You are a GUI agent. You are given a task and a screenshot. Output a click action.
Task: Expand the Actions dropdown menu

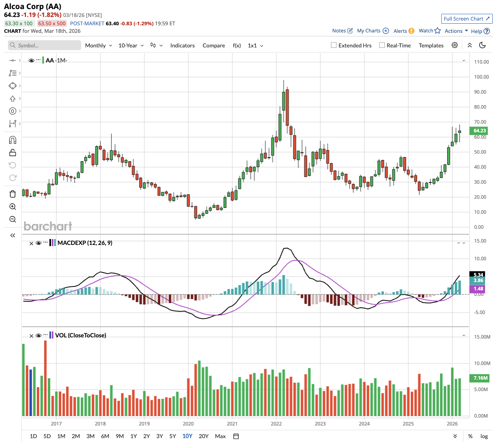pos(456,31)
